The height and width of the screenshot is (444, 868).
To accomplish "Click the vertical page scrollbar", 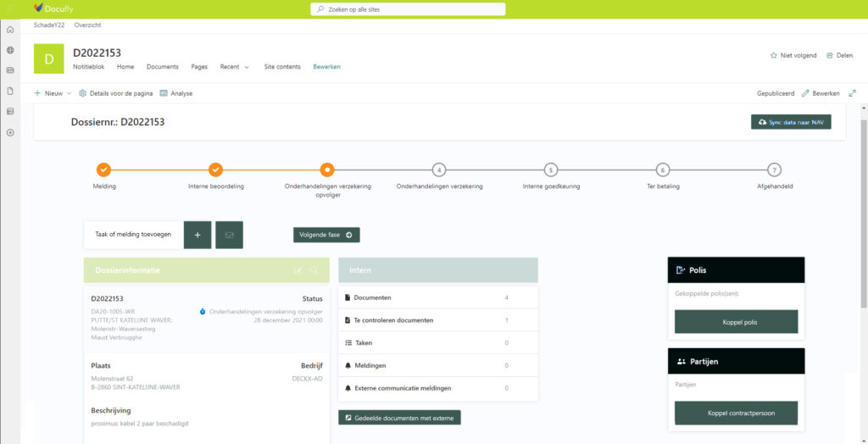I will pyautogui.click(x=864, y=214).
